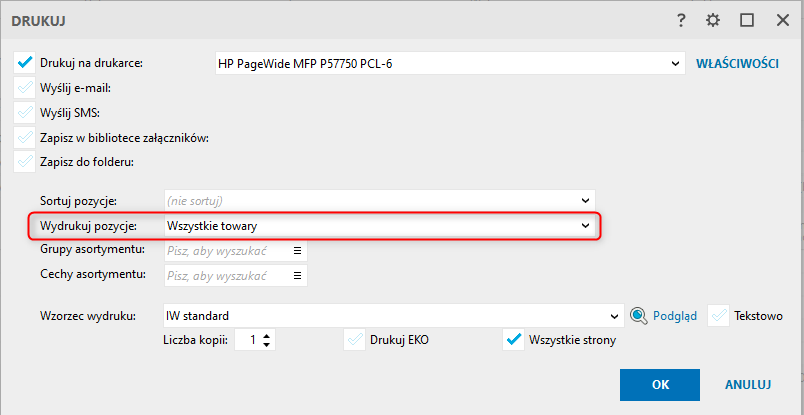Open Grupy asortymentu list icon
Image resolution: width=804 pixels, height=415 pixels.
tap(297, 251)
